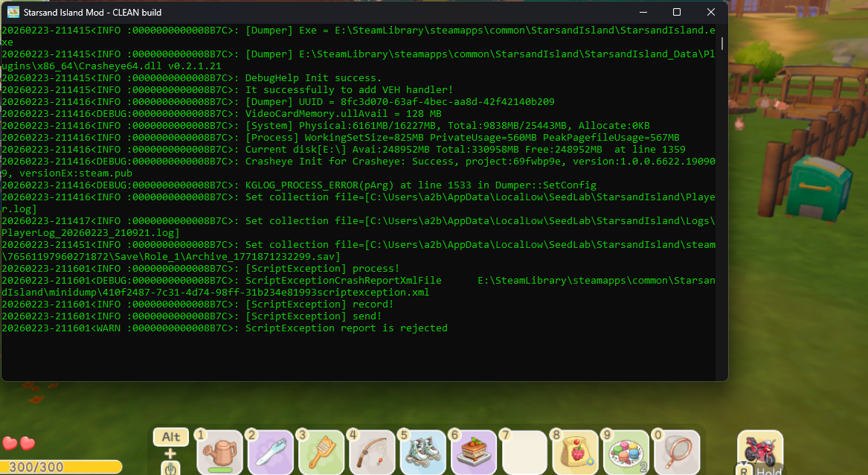Select the fishing rod in hotbar slot 4
This screenshot has height=475, width=868.
click(372, 452)
